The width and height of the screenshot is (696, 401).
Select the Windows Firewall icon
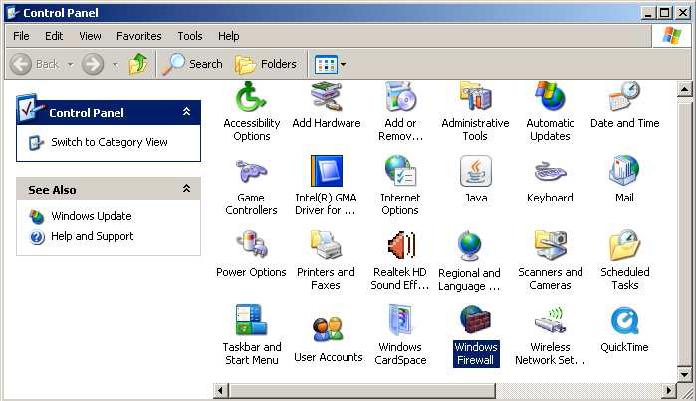tap(475, 320)
